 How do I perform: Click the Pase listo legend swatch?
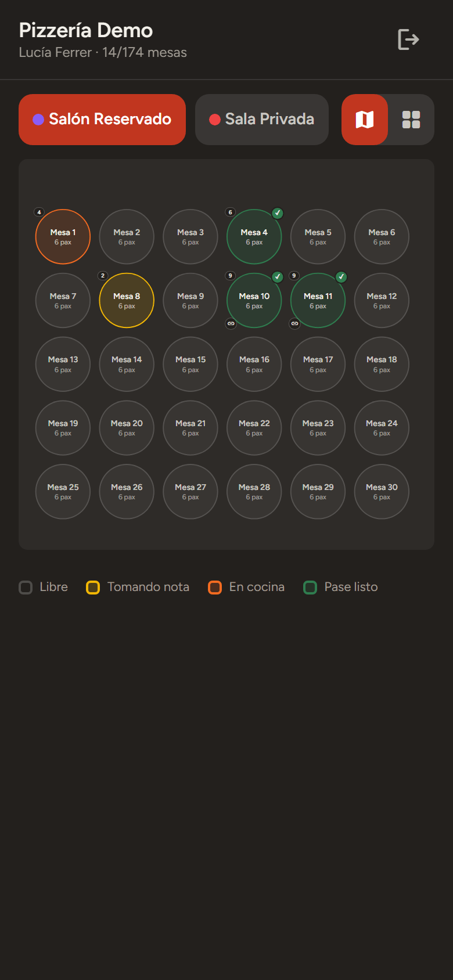point(310,588)
